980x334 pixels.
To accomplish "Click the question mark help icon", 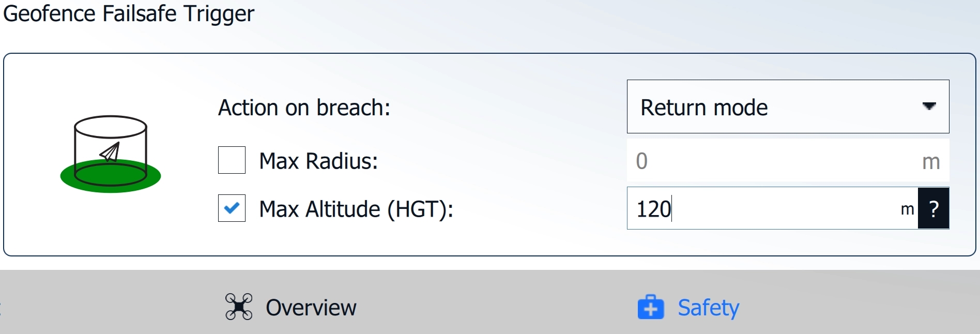I will point(933,209).
